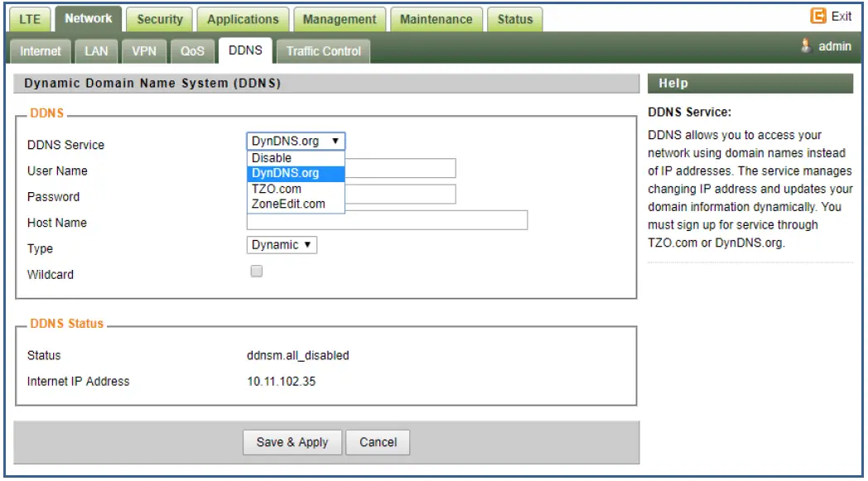Click the User Name input field
This screenshot has width=868, height=481.
click(400, 168)
